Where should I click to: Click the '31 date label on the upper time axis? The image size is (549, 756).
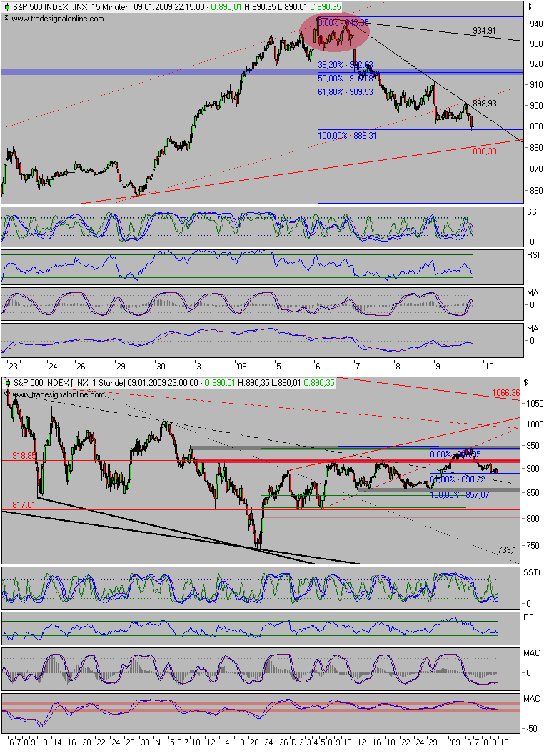(199, 366)
